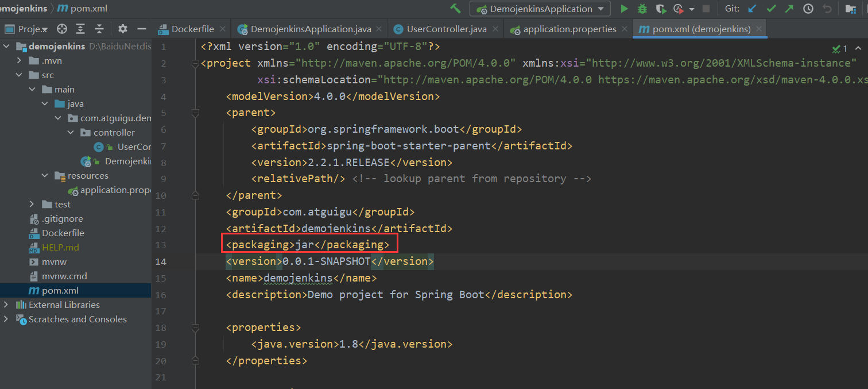Select pom.xml in the project tree

54,291
